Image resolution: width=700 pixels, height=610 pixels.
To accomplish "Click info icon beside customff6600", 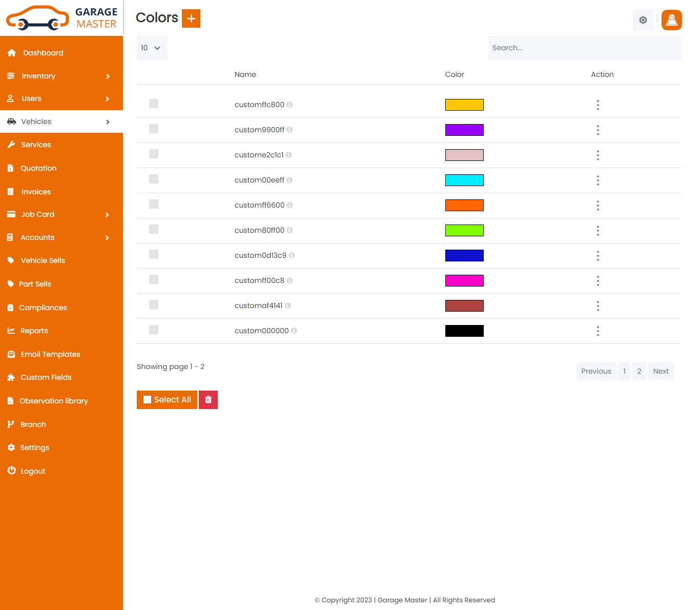I will click(x=290, y=205).
